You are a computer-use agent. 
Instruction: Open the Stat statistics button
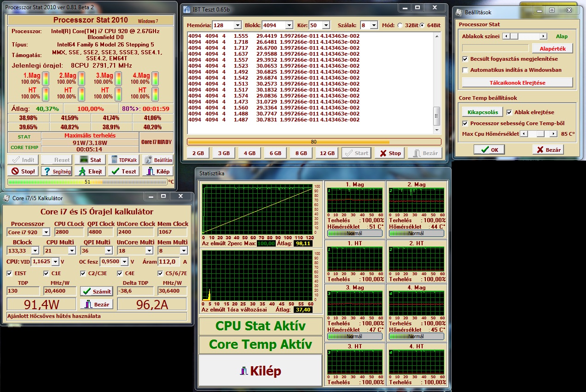click(x=90, y=160)
